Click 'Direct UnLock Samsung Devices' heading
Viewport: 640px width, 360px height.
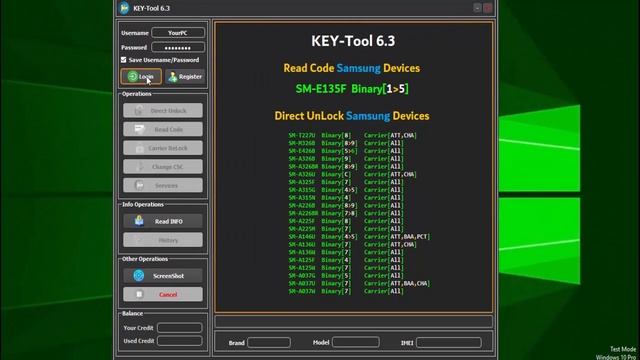tap(352, 116)
